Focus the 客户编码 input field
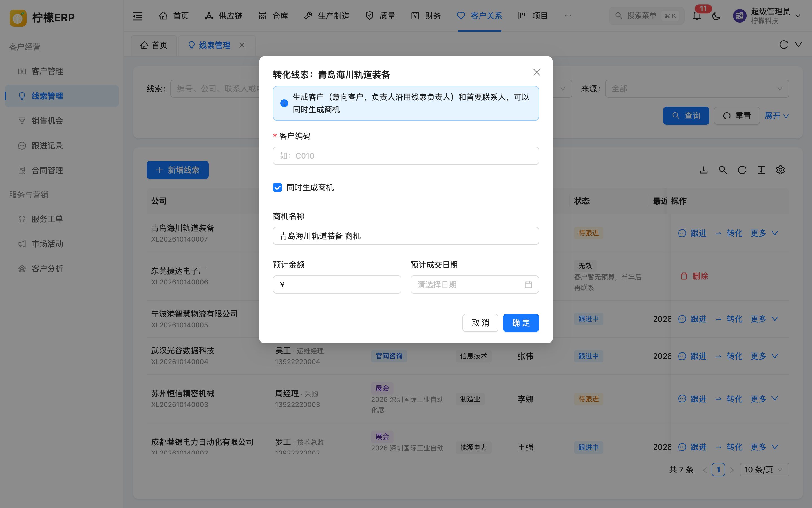The width and height of the screenshot is (812, 508). [406, 156]
